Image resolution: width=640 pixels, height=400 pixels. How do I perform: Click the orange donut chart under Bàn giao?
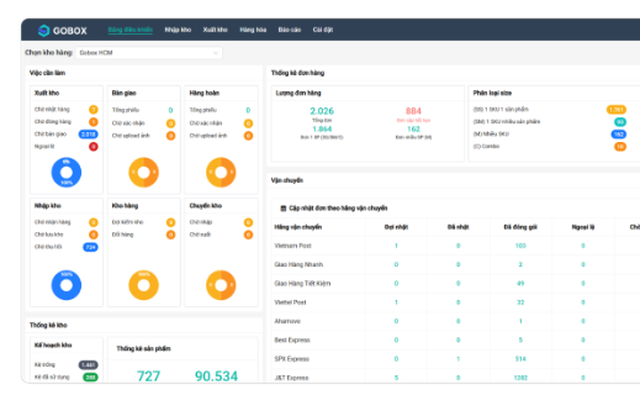tap(143, 173)
